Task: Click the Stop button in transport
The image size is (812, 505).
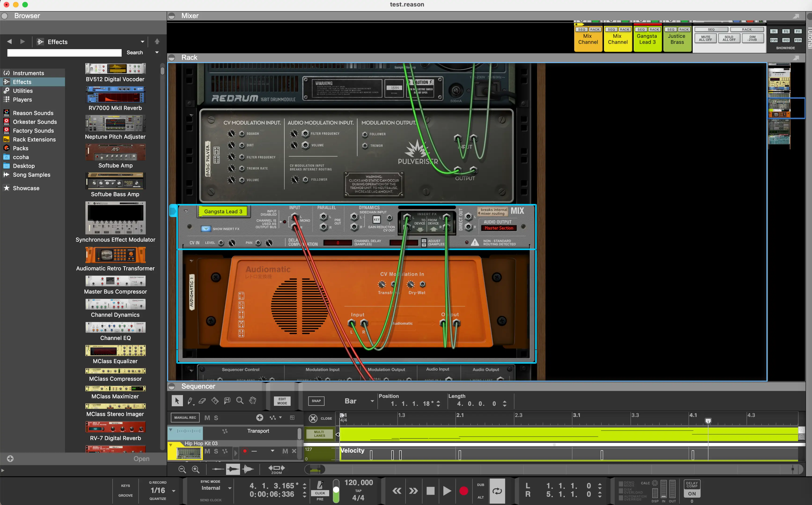Action: coord(430,491)
